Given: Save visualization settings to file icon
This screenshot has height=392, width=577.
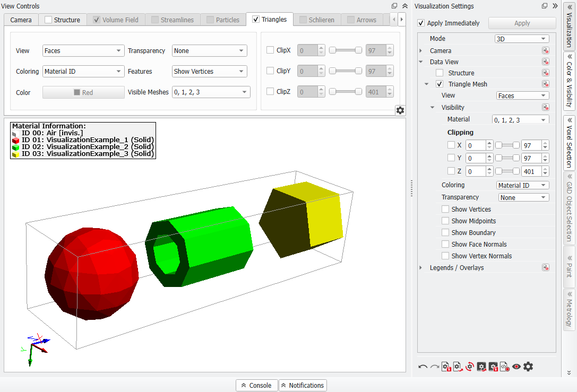Looking at the screenshot, I should pyautogui.click(x=446, y=367).
